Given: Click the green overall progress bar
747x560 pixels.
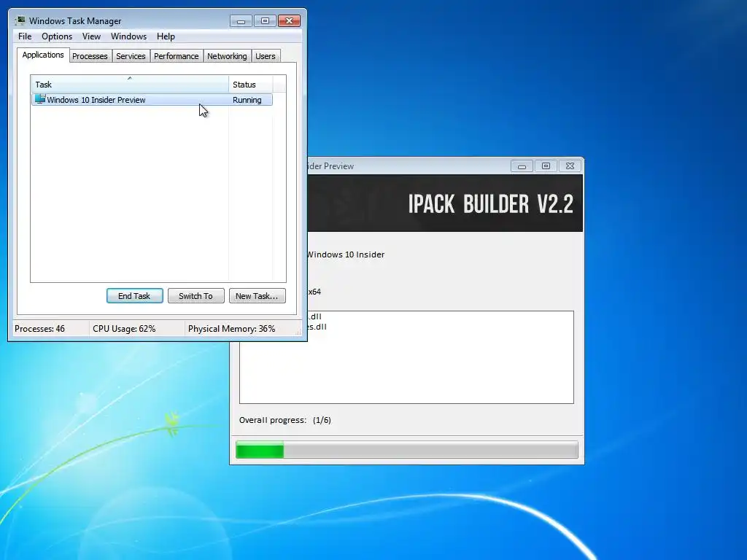Looking at the screenshot, I should click(407, 449).
